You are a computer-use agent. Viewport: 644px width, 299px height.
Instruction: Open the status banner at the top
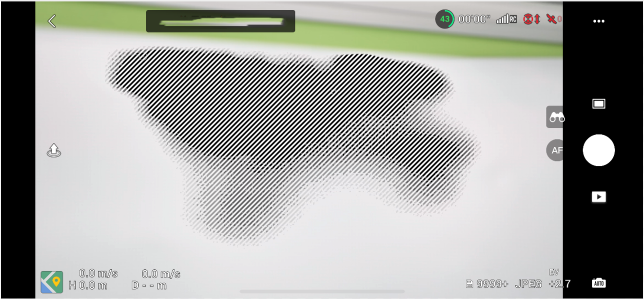pos(220,20)
